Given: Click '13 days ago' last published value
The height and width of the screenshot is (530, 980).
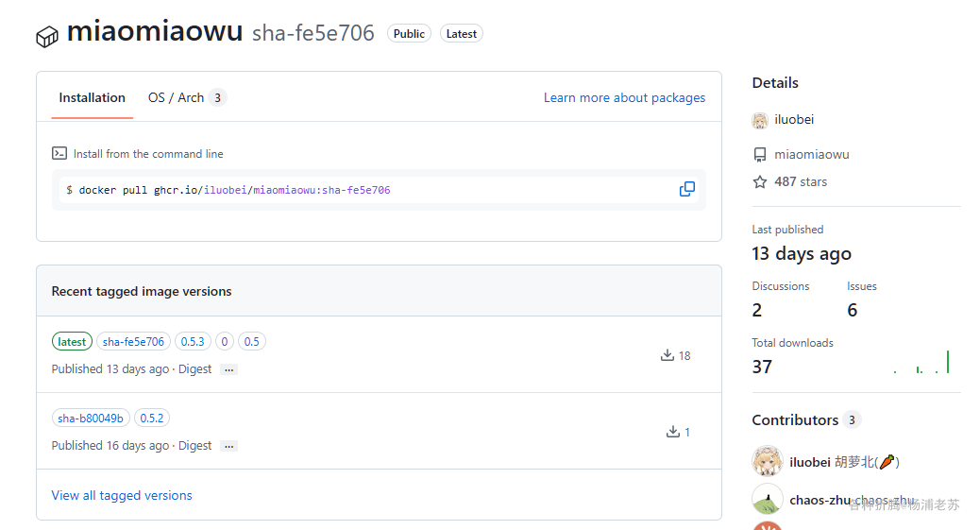Looking at the screenshot, I should [x=802, y=253].
